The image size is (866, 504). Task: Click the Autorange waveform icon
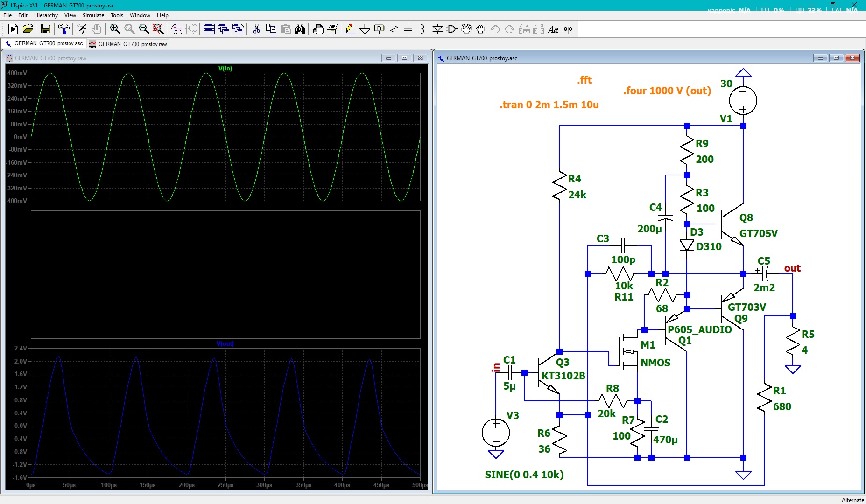[x=176, y=29]
